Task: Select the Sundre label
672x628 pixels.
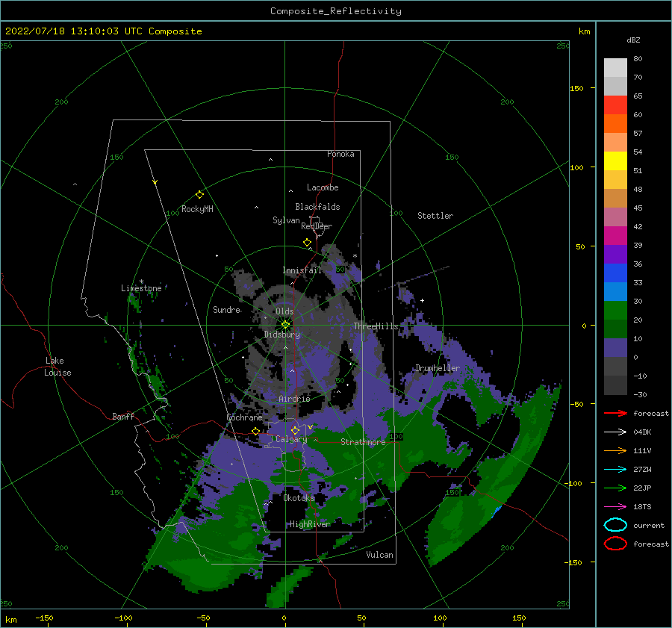Action: click(x=227, y=310)
